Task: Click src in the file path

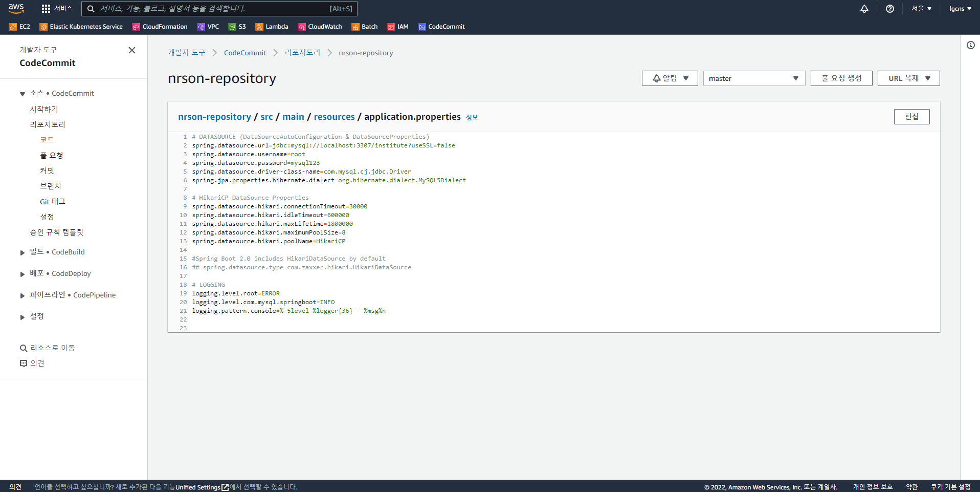Action: click(266, 117)
